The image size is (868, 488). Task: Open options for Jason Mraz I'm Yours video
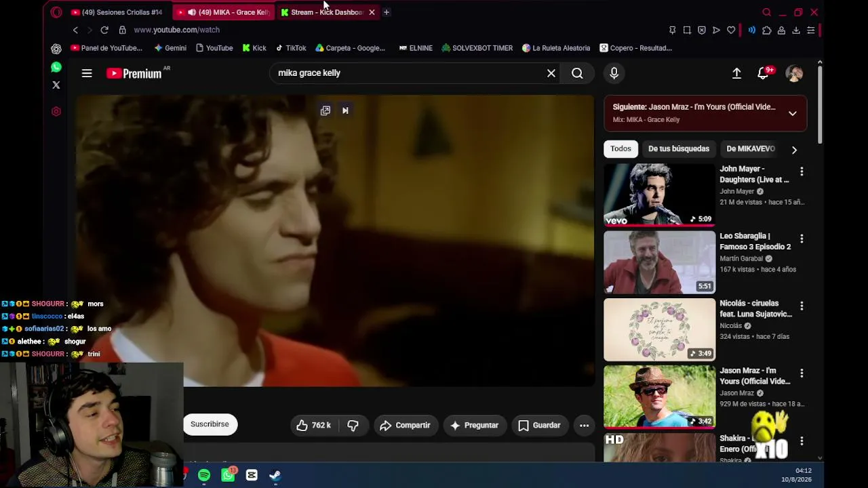(x=802, y=373)
